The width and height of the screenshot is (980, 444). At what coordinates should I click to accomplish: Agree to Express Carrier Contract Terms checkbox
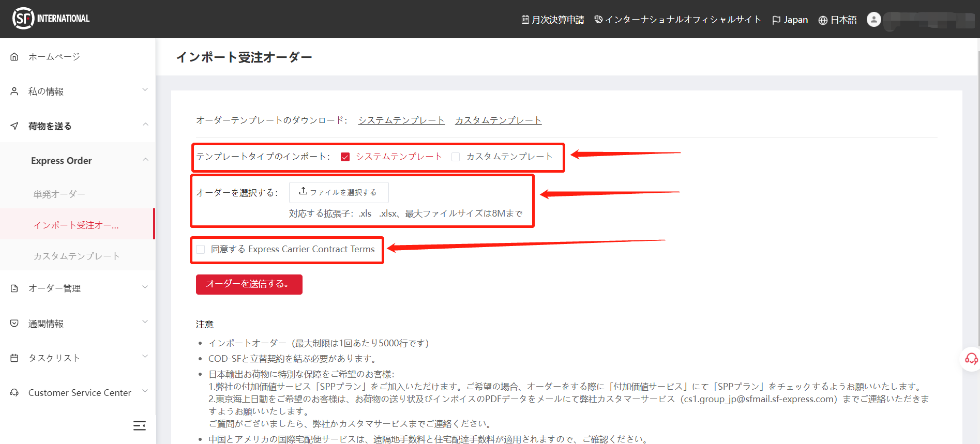click(x=201, y=250)
